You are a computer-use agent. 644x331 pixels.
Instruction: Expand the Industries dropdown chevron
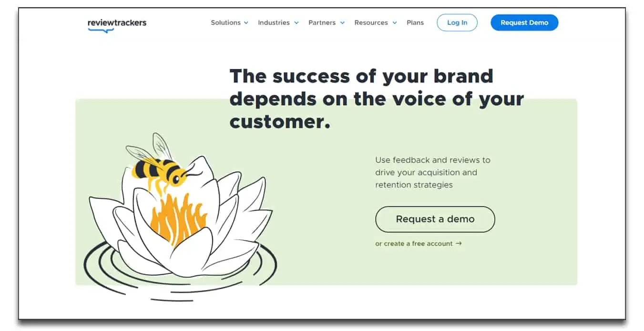pos(296,23)
